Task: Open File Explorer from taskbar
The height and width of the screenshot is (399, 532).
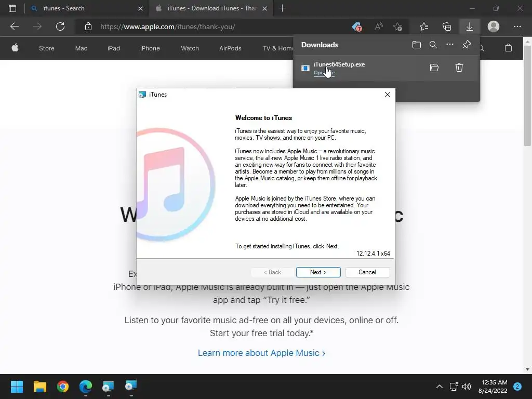Action: tap(39, 387)
